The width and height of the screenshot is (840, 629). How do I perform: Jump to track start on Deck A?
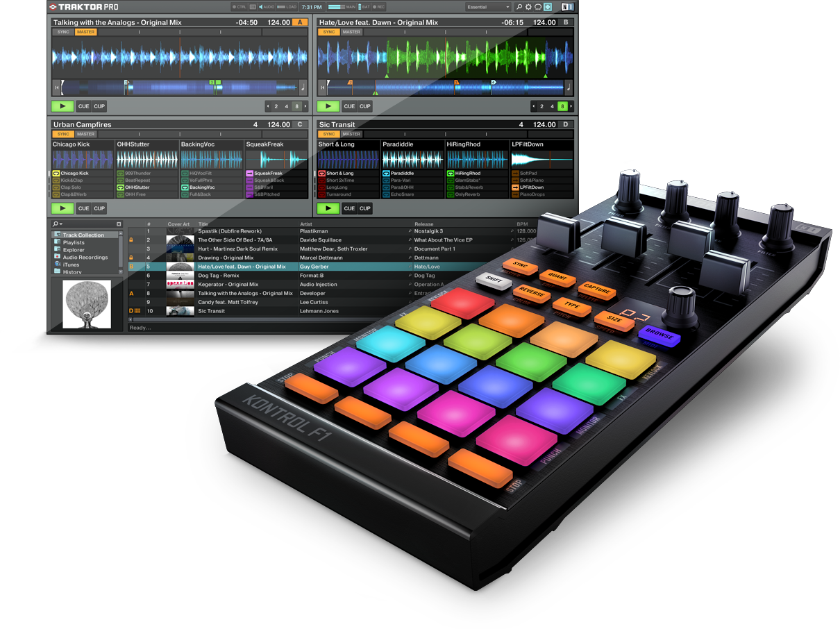tap(56, 87)
